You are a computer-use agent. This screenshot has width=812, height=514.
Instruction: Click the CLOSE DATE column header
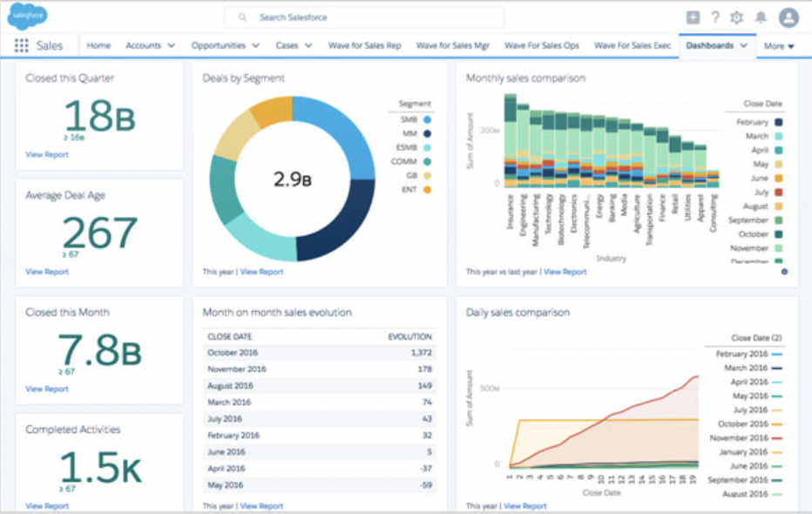[229, 336]
